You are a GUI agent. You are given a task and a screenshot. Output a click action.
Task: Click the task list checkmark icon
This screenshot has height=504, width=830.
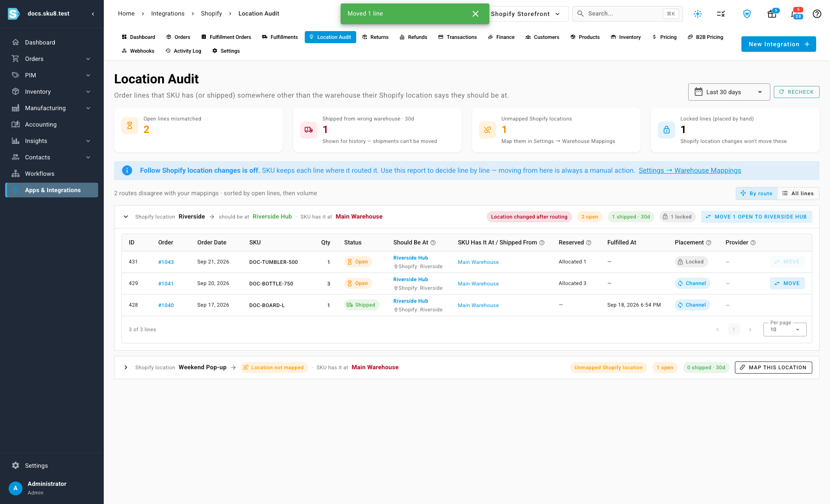click(x=721, y=14)
